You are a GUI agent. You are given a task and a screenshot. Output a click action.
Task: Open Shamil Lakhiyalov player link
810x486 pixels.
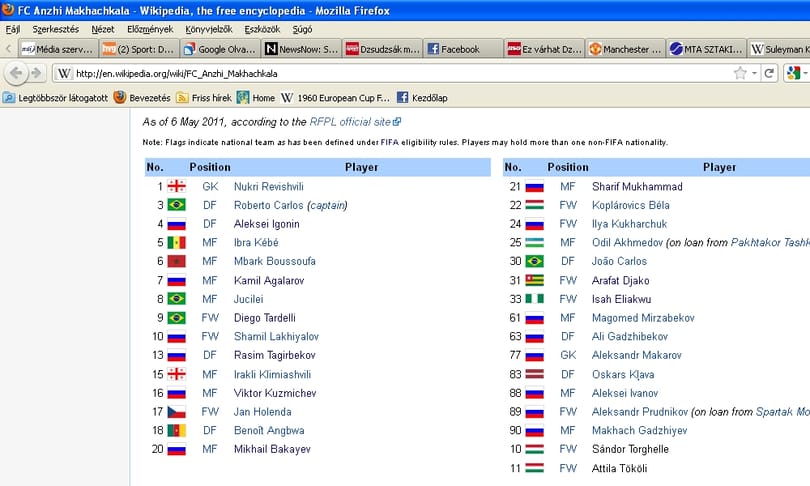coord(276,336)
